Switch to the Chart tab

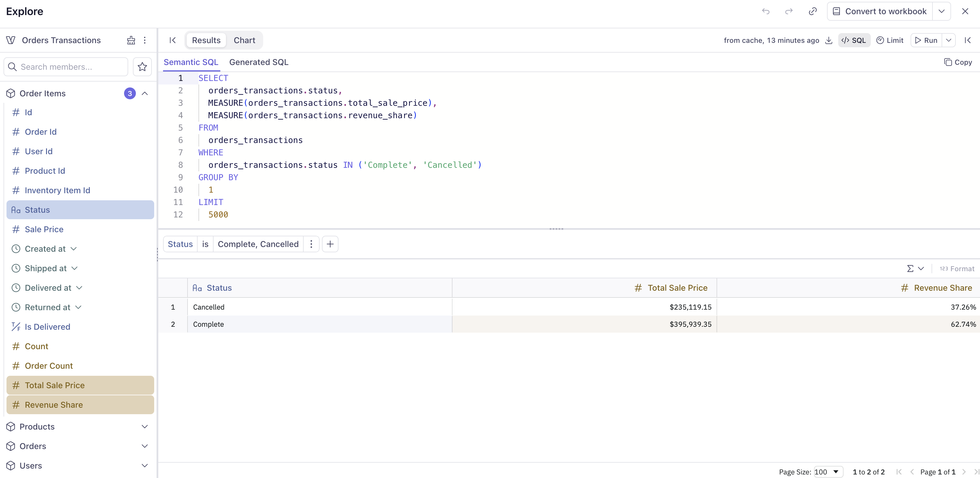[x=244, y=40]
